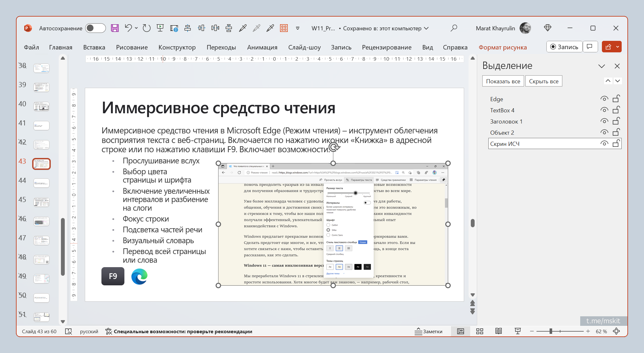Toggle the Автосохранение switch
Image resolution: width=644 pixels, height=353 pixels.
(x=96, y=28)
